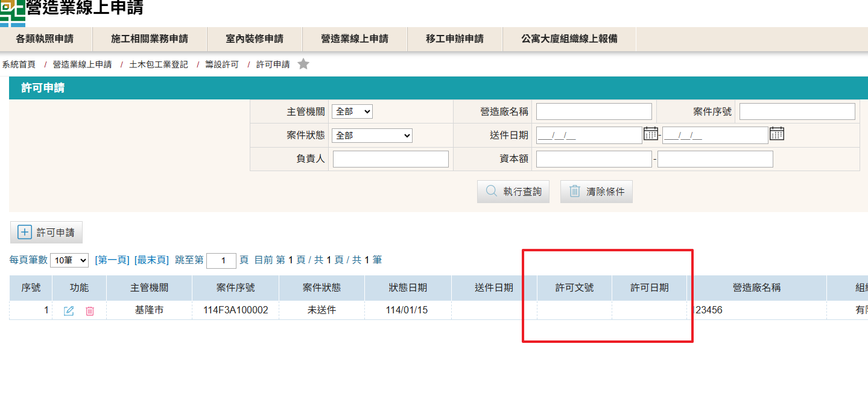Image resolution: width=868 pixels, height=420 pixels.
Task: Click the site logo at top left
Action: coord(13,12)
